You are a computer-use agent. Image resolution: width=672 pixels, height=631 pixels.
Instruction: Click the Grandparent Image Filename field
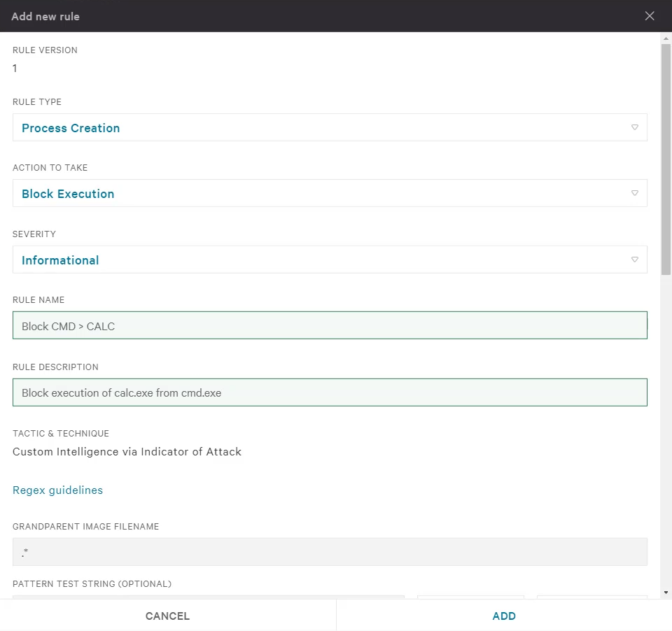coord(330,552)
